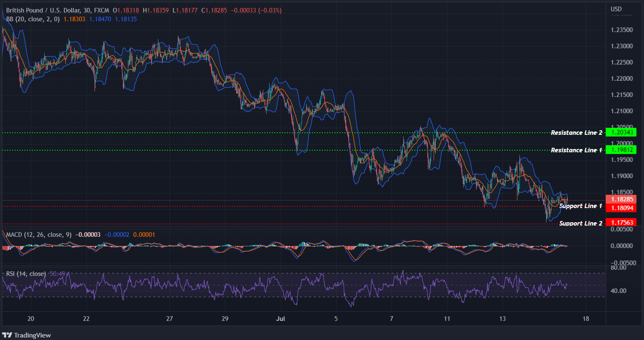Click the Jul label on the time axis

(280, 318)
